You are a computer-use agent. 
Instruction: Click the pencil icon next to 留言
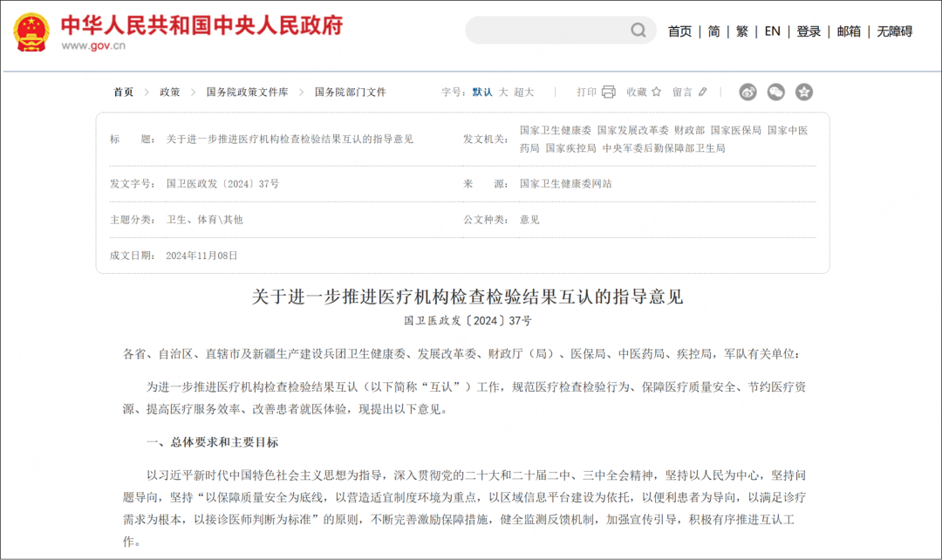pos(702,92)
